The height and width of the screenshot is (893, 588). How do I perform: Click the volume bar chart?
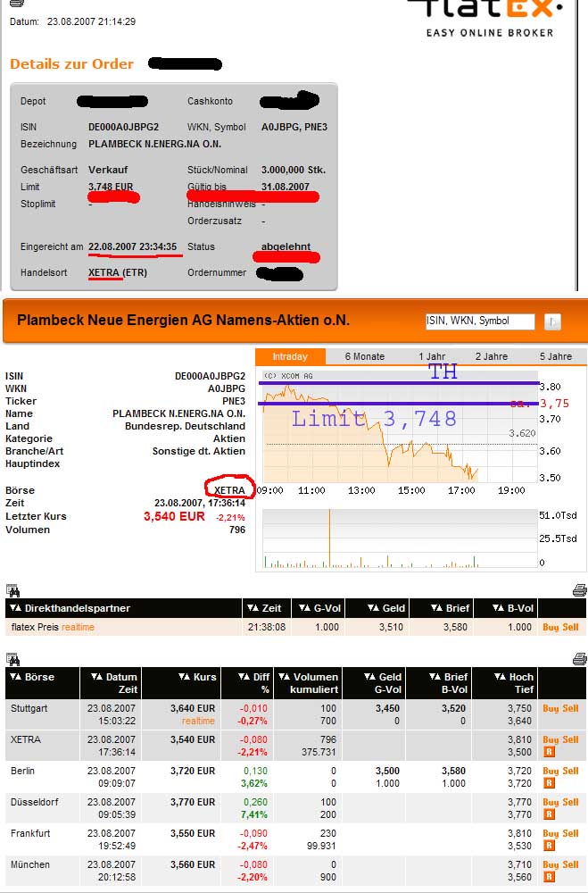click(x=399, y=538)
